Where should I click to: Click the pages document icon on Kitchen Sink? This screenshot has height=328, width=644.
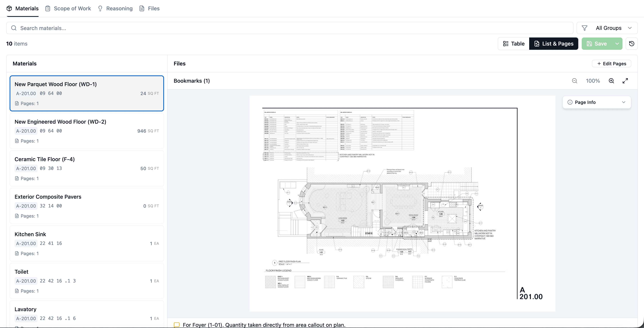tap(17, 253)
